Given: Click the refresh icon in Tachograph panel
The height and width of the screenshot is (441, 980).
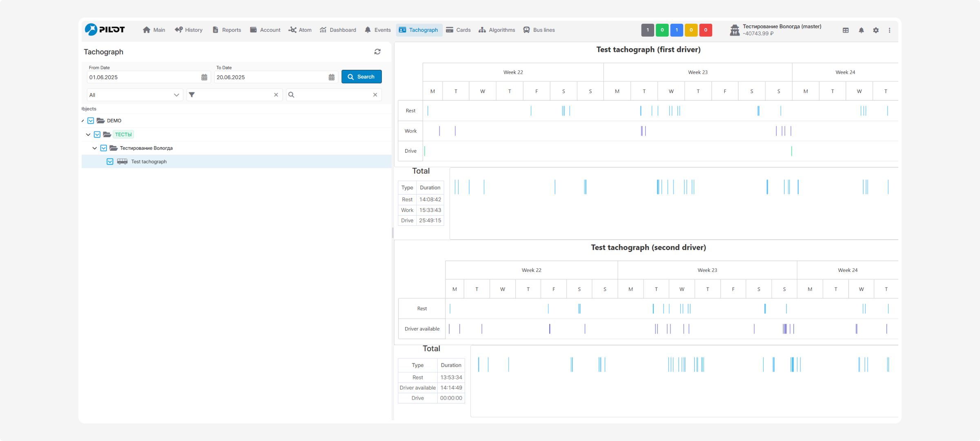Looking at the screenshot, I should 377,52.
